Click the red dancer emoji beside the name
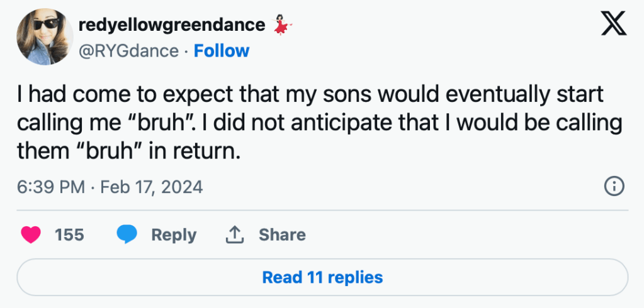This screenshot has width=644, height=308. tap(281, 25)
